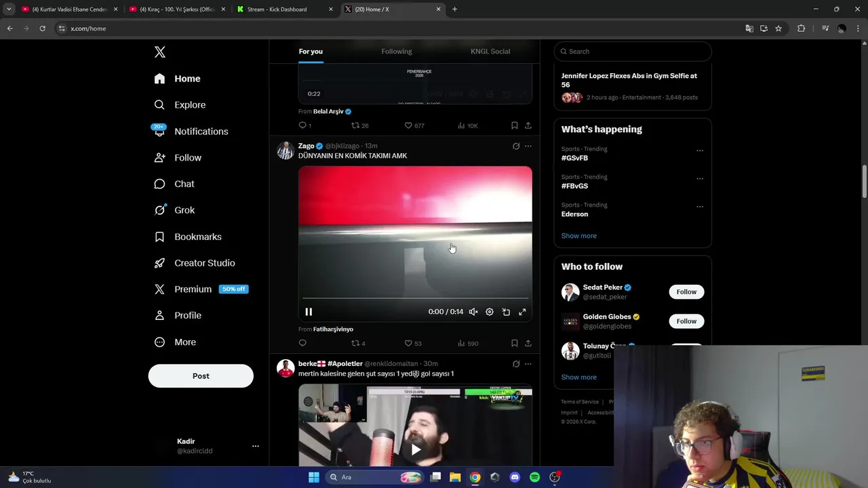The height and width of the screenshot is (488, 868).
Task: Toggle picture-in-picture on the video
Action: coord(506,312)
